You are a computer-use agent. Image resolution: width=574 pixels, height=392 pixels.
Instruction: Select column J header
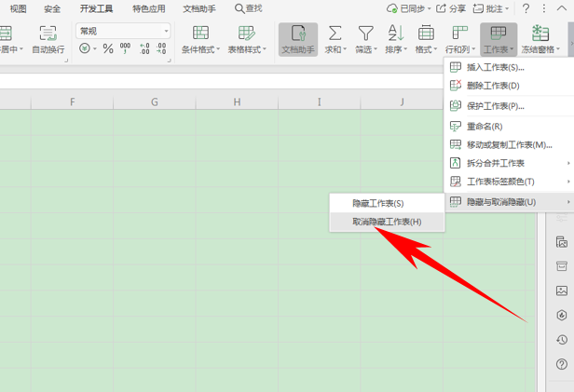click(402, 101)
